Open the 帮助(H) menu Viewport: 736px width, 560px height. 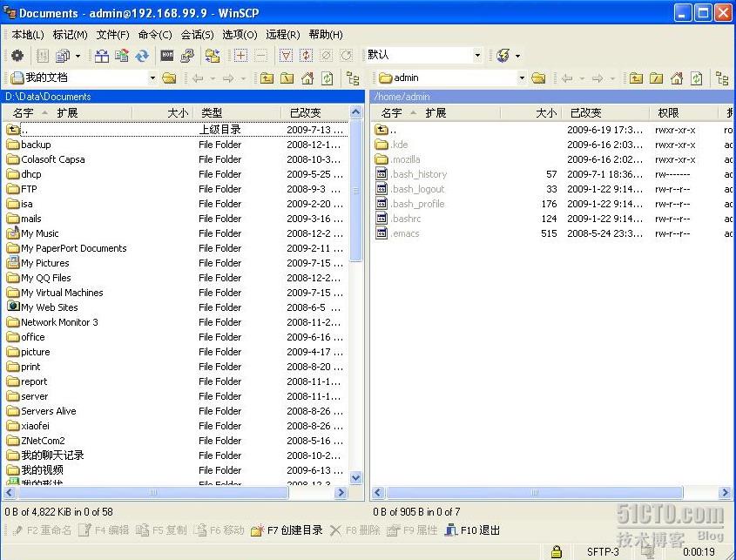[x=325, y=35]
